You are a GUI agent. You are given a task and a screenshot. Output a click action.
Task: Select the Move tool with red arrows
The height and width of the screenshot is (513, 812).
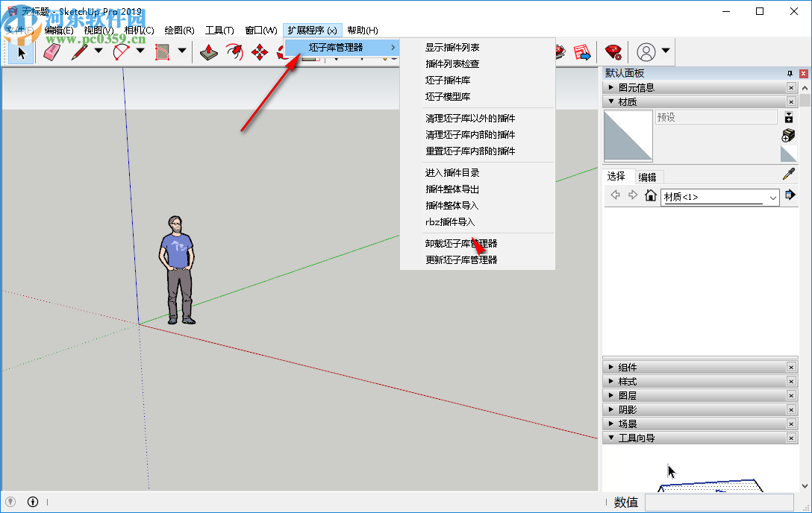(x=260, y=52)
